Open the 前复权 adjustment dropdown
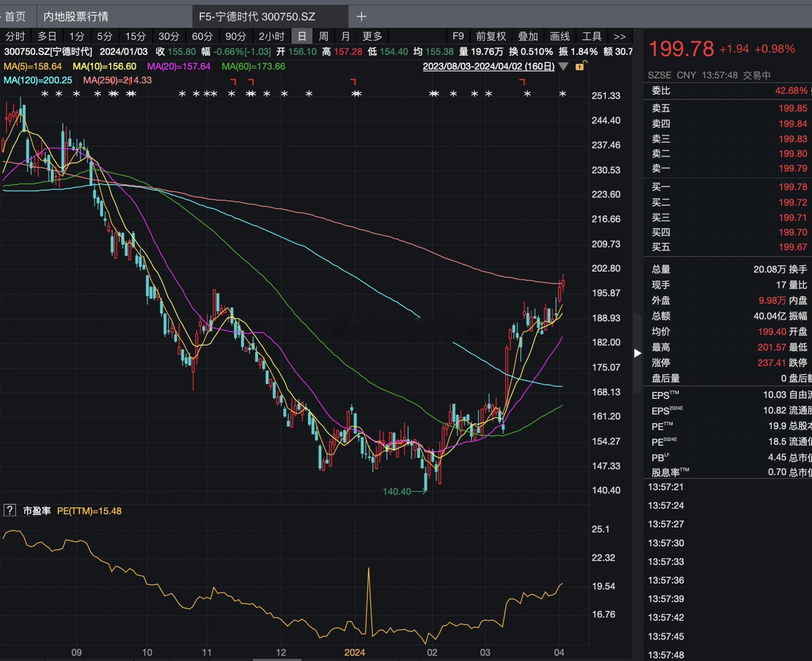The height and width of the screenshot is (661, 812). pos(491,37)
